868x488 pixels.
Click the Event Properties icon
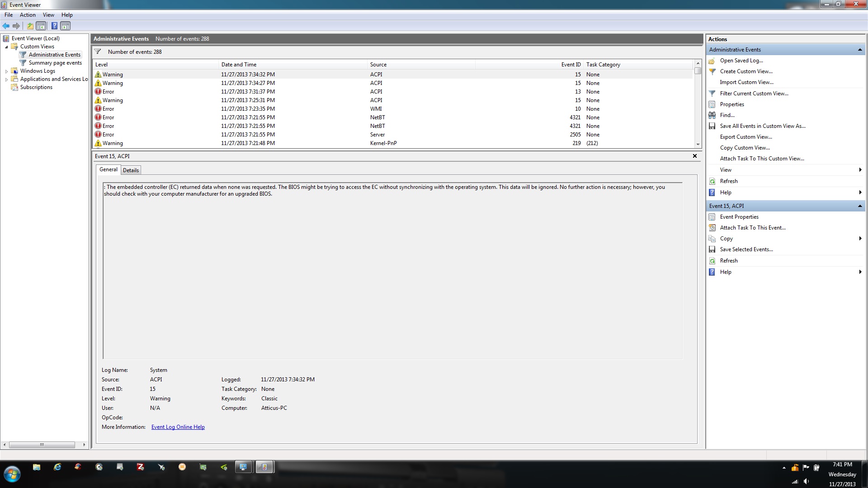click(x=712, y=217)
